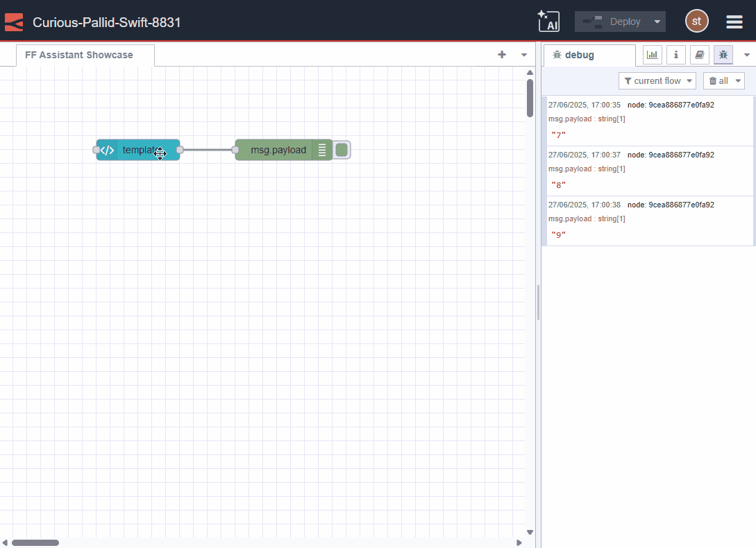756x548 pixels.
Task: Open the sidebar tabs overflow dropdown
Action: [x=746, y=54]
